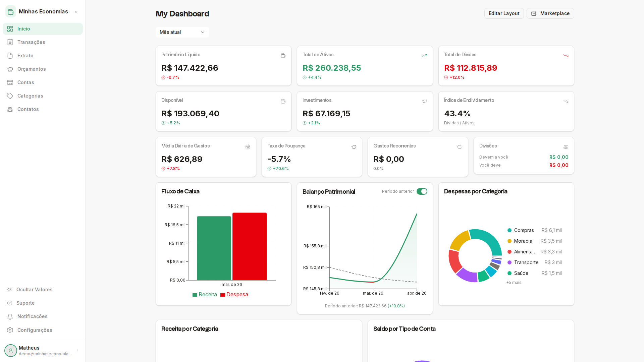Image resolution: width=644 pixels, height=362 pixels.
Task: Click the Contas wallet icon
Action: pos(10,82)
